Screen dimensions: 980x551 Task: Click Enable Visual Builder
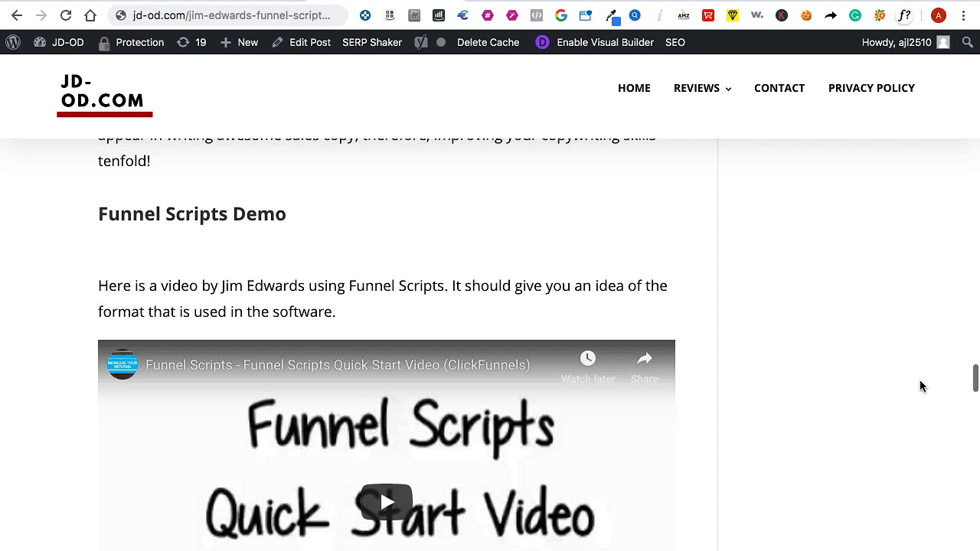[595, 42]
